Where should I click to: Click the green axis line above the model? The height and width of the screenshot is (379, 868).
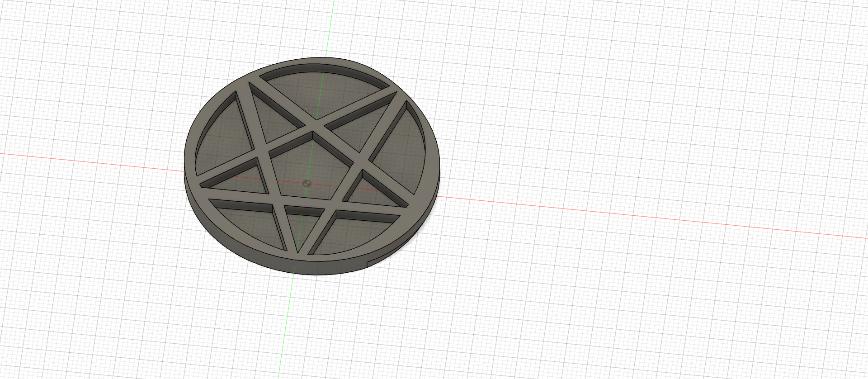332,28
